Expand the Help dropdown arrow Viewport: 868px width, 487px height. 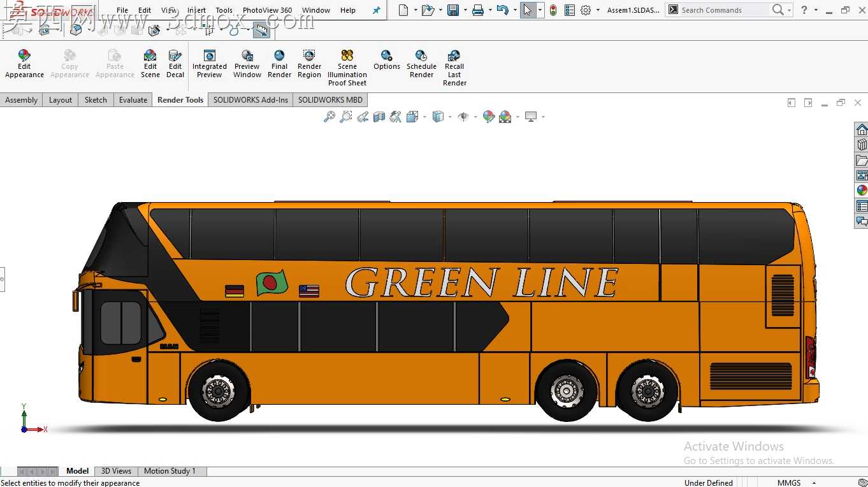(816, 10)
